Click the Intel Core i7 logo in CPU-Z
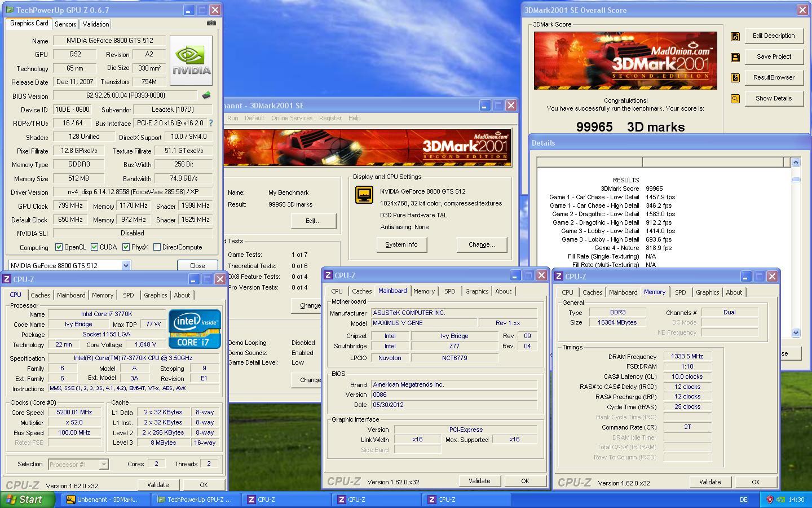 [x=195, y=329]
